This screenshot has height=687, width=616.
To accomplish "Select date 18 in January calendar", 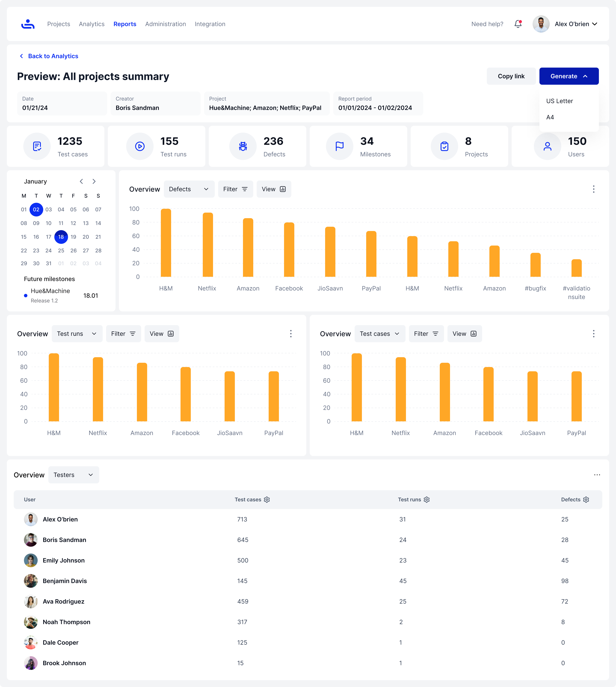I will click(61, 237).
